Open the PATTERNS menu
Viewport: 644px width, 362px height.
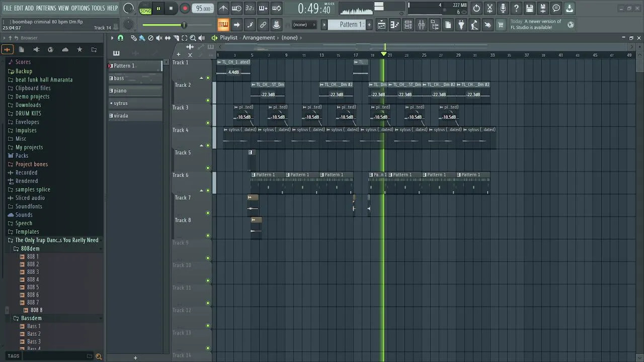pos(46,8)
